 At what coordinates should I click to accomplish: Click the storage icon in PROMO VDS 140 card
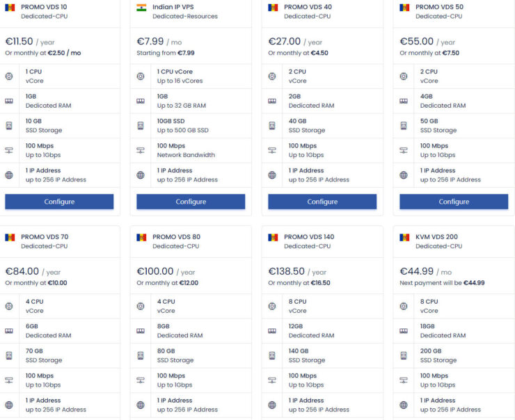272,356
